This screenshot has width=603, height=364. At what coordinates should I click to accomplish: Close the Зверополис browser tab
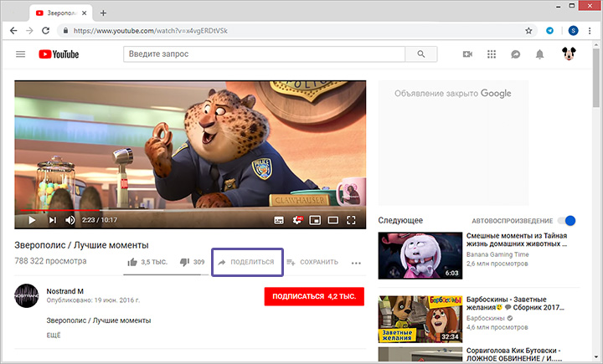[85, 13]
